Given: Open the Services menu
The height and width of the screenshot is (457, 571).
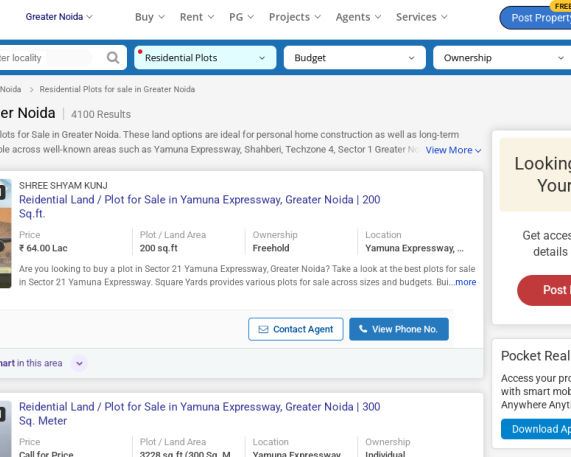Looking at the screenshot, I should point(422,17).
